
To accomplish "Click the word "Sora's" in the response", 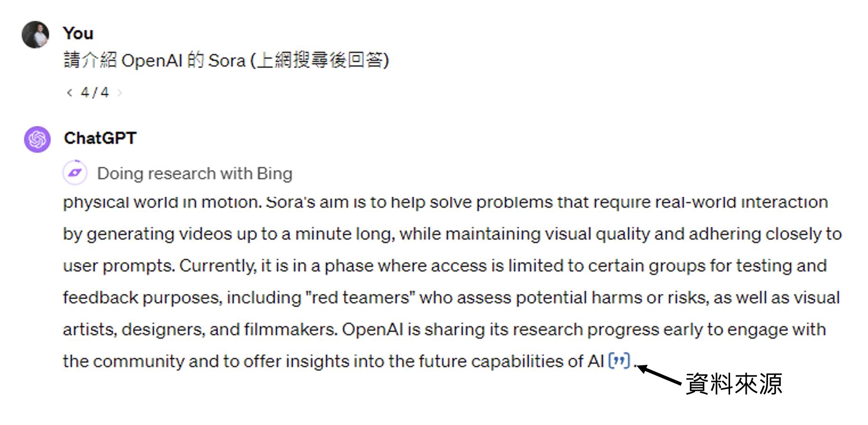I will click(x=290, y=202).
